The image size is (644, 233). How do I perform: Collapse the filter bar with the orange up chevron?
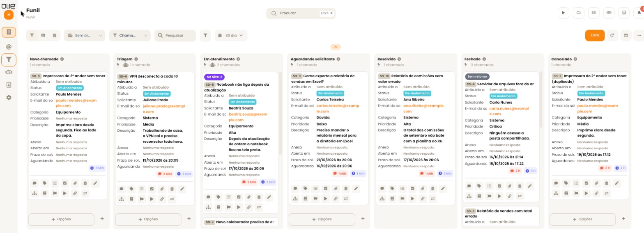click(335, 47)
